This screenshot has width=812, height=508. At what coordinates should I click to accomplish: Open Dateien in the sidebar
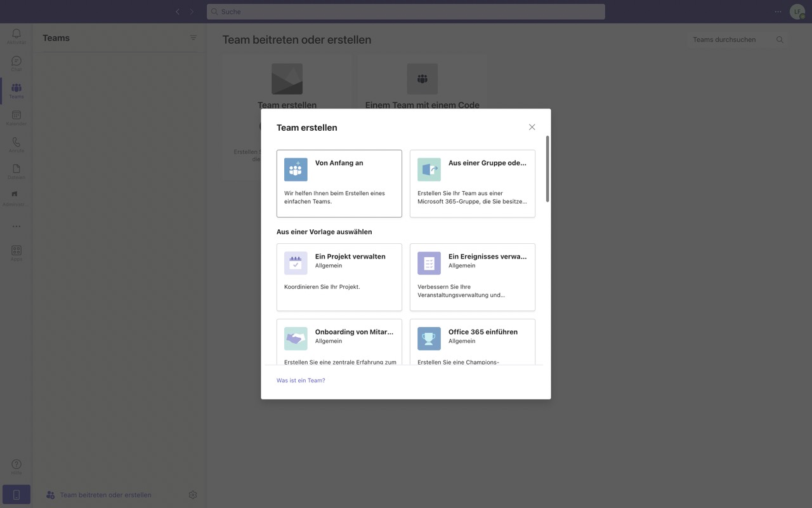coord(16,170)
